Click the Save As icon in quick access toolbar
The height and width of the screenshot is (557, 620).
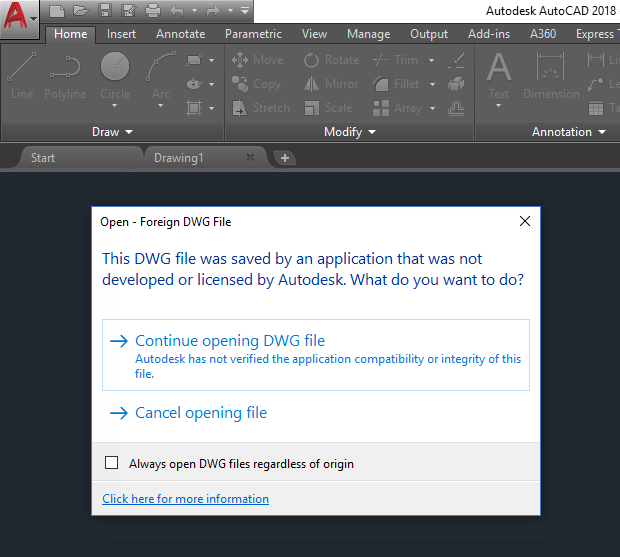129,11
